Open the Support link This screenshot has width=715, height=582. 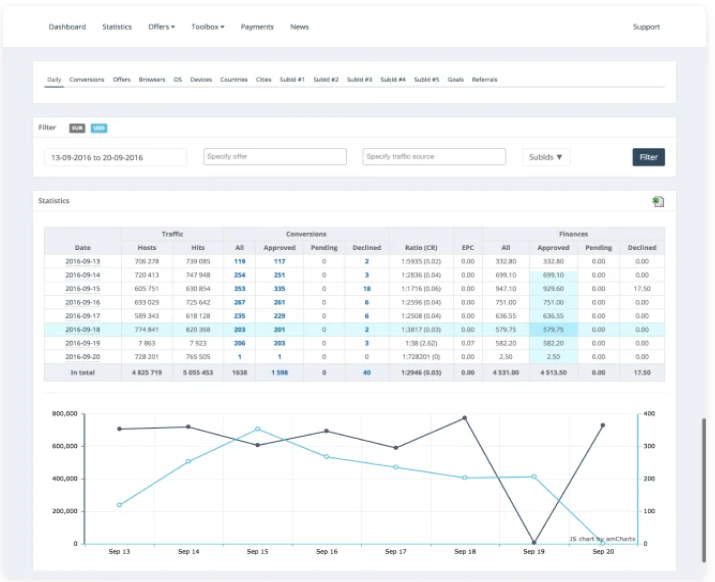tap(646, 27)
